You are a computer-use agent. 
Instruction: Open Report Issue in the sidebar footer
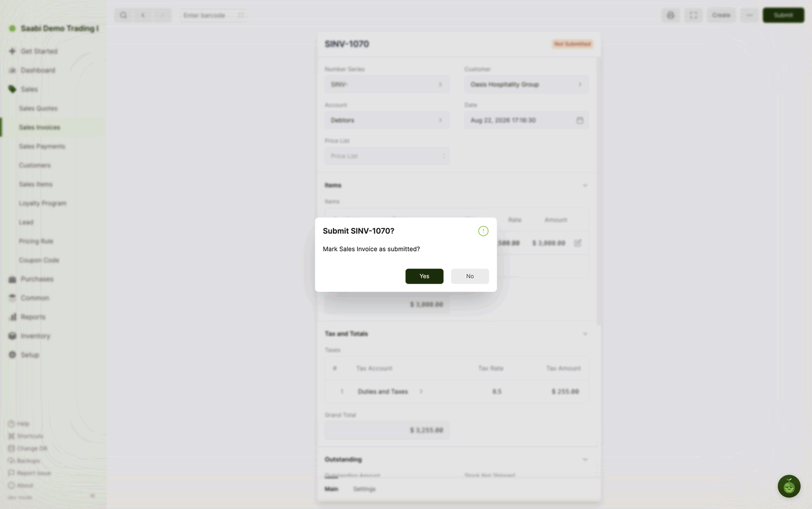(x=29, y=473)
